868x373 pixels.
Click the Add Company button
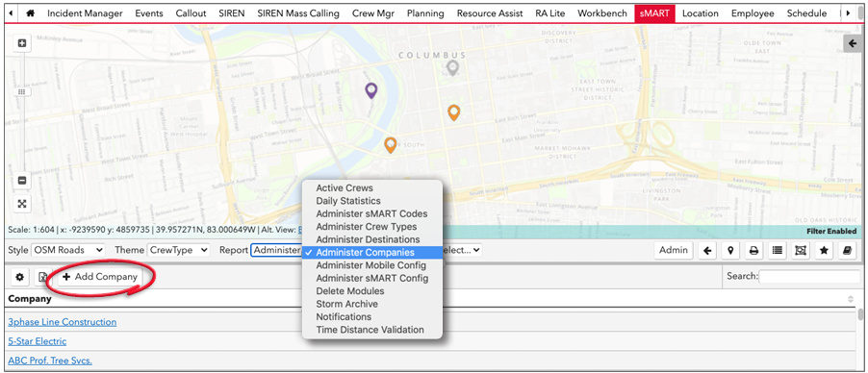coord(100,277)
